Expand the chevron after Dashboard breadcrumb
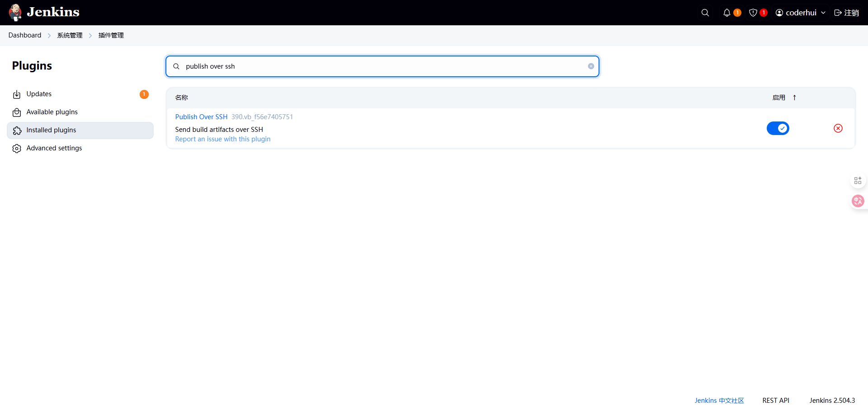The width and height of the screenshot is (868, 415). (49, 36)
